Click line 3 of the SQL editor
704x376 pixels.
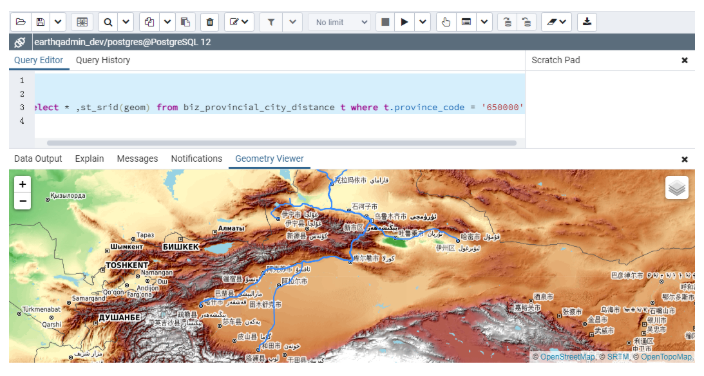(x=280, y=107)
